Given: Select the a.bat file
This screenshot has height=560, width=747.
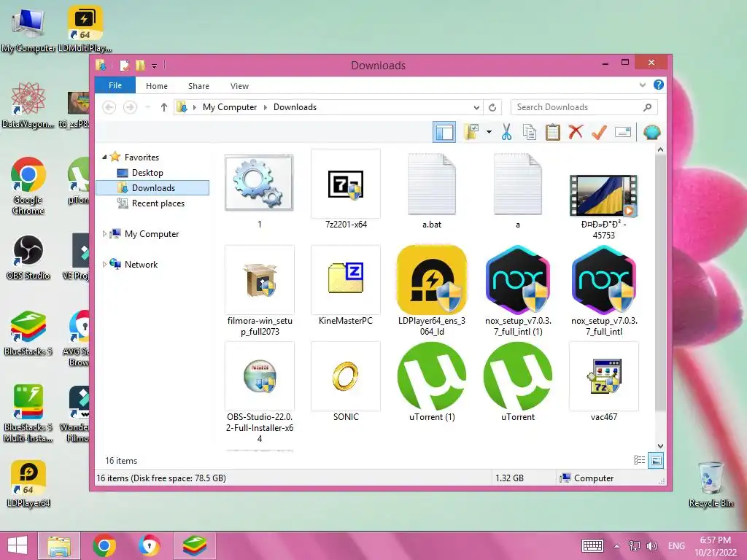Looking at the screenshot, I should click(x=432, y=190).
